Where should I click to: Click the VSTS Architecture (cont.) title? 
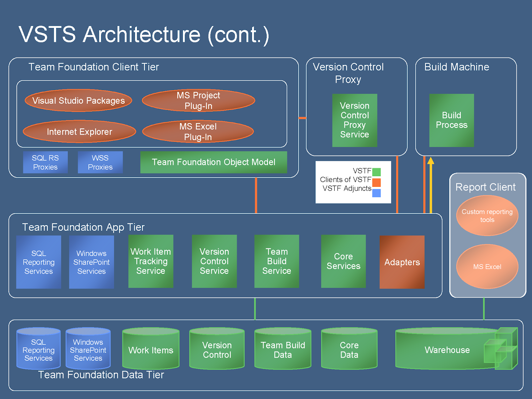[144, 35]
